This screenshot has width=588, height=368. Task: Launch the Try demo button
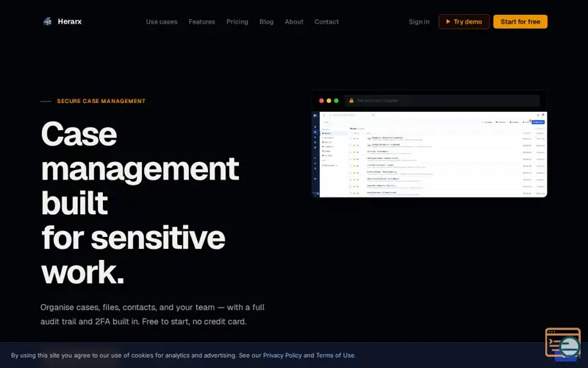click(464, 22)
